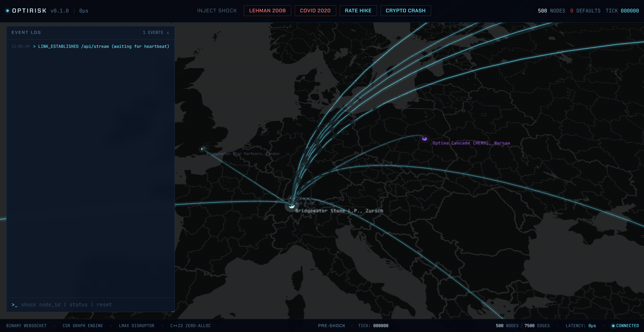Click the OPTIRISK title text
The width and height of the screenshot is (644, 332).
[x=29, y=11]
